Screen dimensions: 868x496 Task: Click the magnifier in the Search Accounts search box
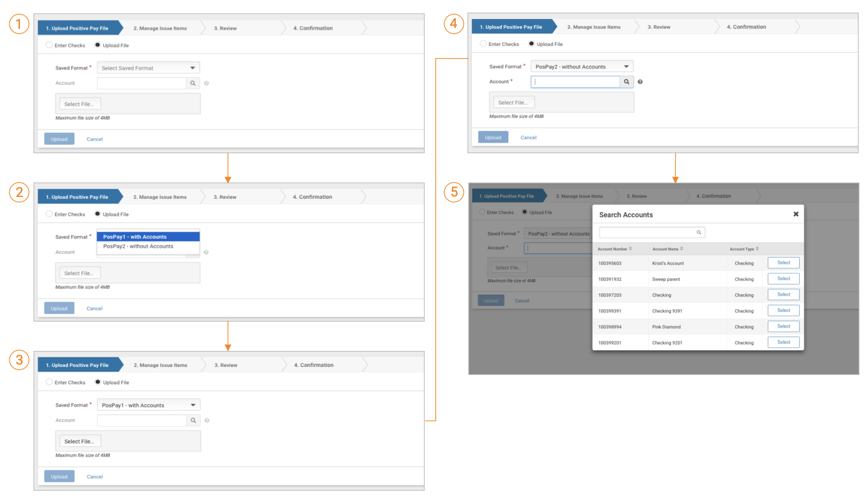click(x=699, y=232)
